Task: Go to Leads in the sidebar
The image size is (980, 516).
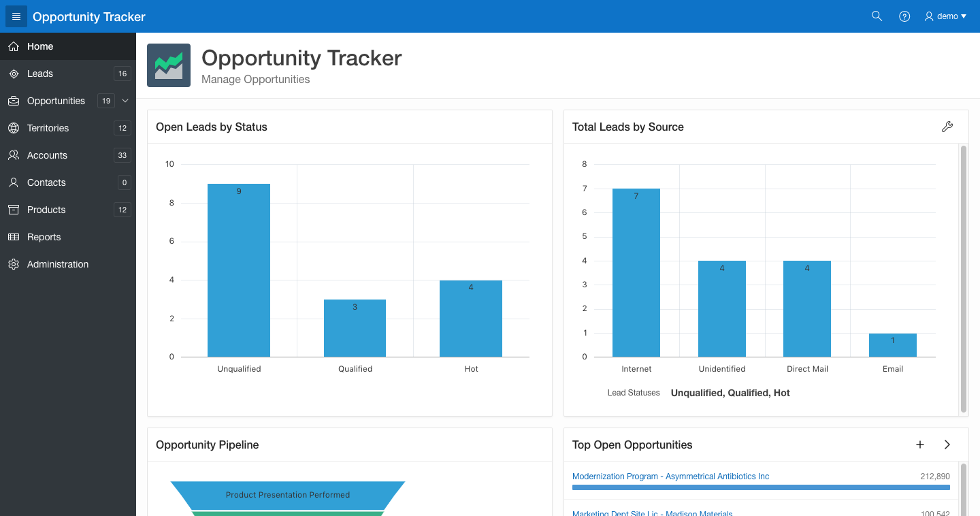Action: pyautogui.click(x=40, y=74)
